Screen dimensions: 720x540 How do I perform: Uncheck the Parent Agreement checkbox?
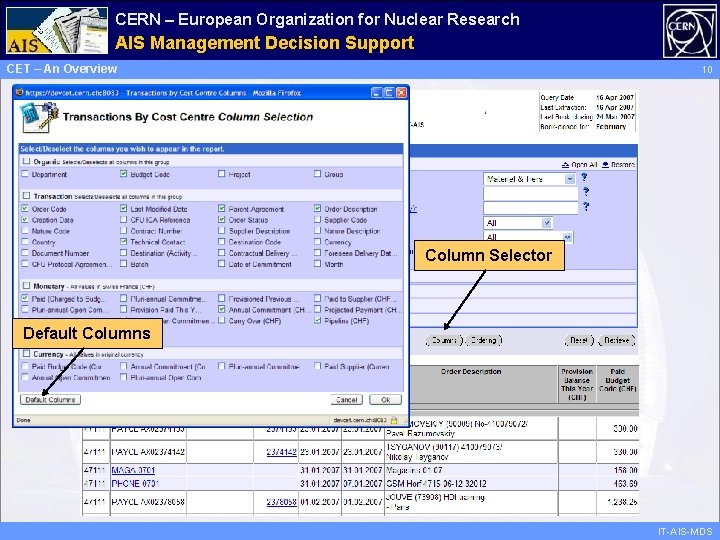pyautogui.click(x=221, y=208)
